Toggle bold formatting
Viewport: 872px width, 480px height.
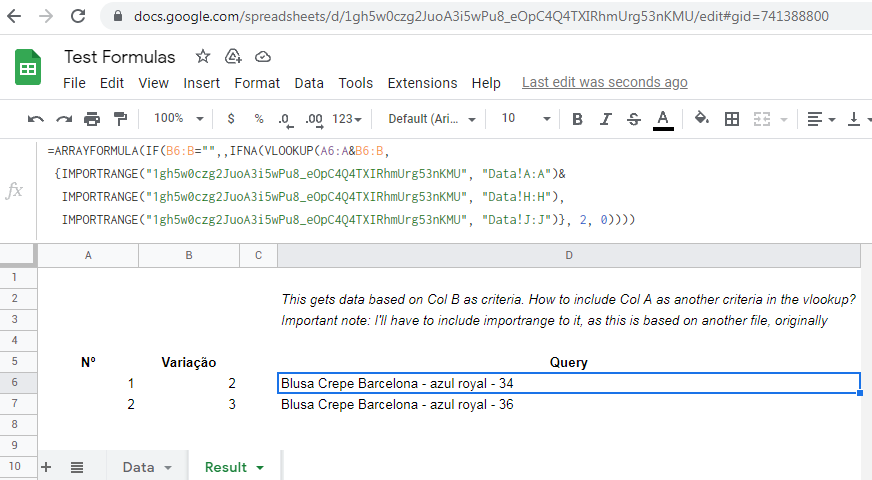[577, 119]
